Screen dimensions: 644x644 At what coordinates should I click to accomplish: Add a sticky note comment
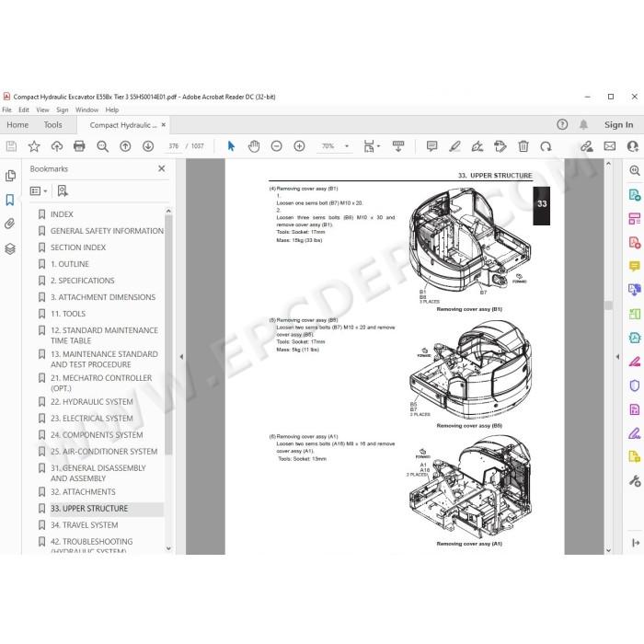click(431, 146)
